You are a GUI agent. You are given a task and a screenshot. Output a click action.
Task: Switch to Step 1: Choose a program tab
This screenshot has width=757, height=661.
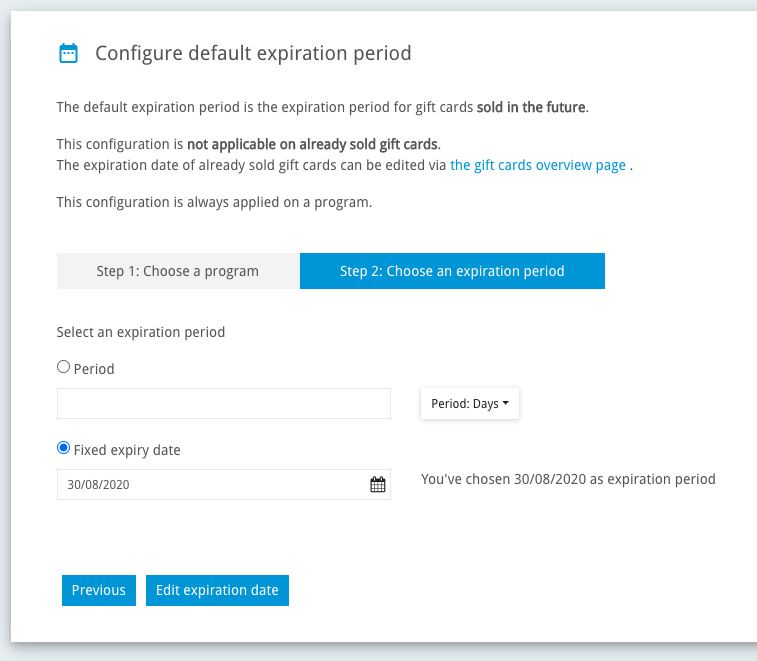click(x=178, y=271)
